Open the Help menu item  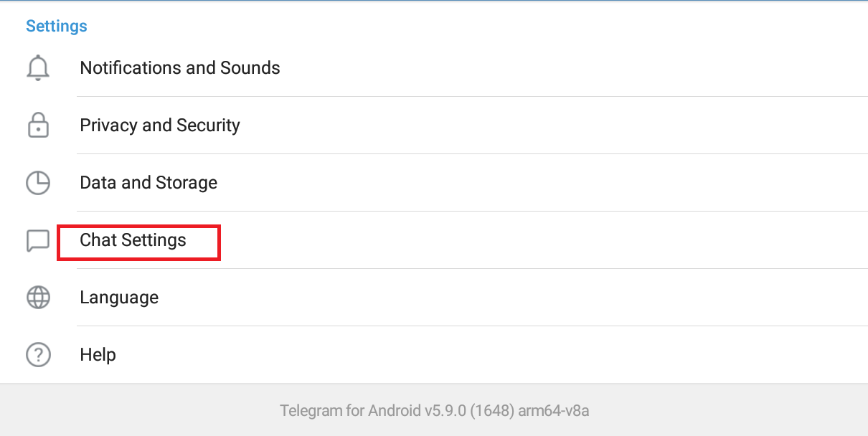tap(98, 355)
